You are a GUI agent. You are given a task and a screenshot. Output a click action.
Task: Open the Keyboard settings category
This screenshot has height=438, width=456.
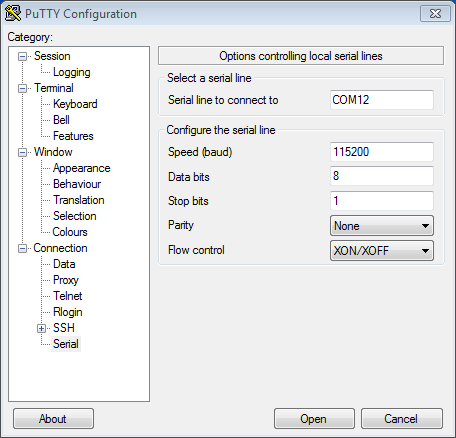[x=75, y=104]
